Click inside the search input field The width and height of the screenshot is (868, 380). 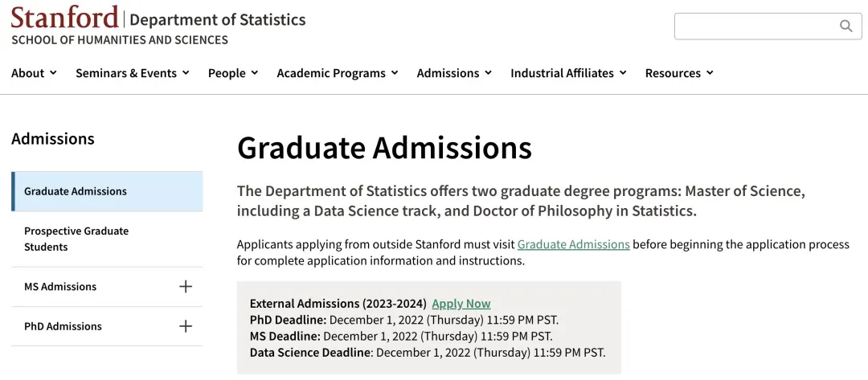[755, 27]
